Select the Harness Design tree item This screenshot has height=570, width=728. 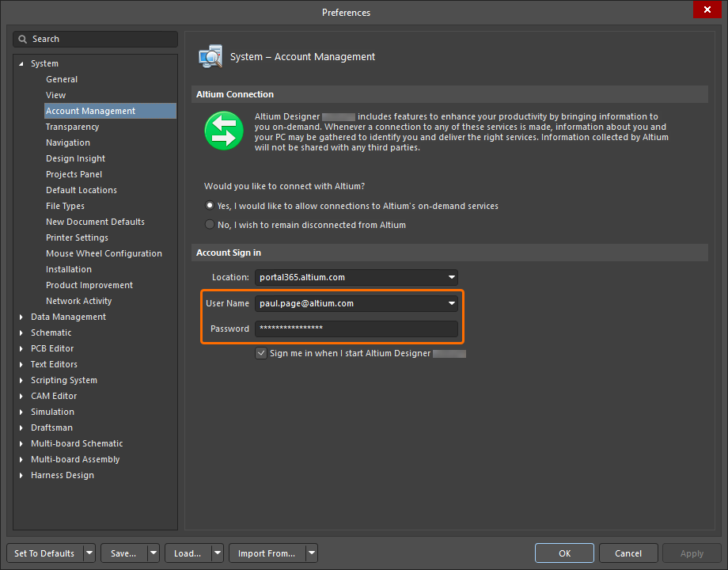point(63,475)
